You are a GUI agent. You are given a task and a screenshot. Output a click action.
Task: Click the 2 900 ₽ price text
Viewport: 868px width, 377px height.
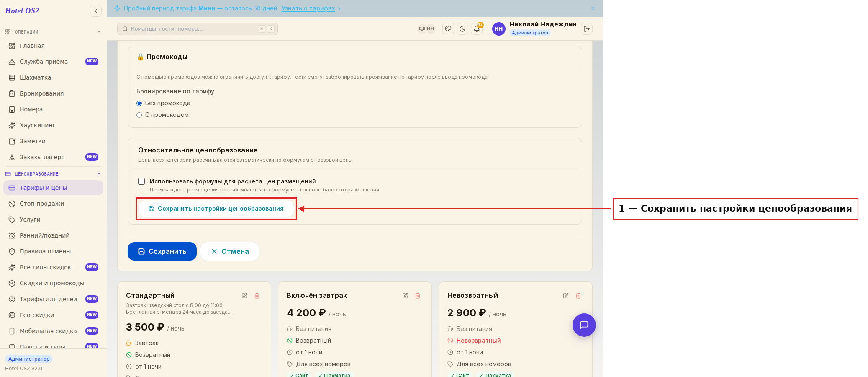point(467,313)
